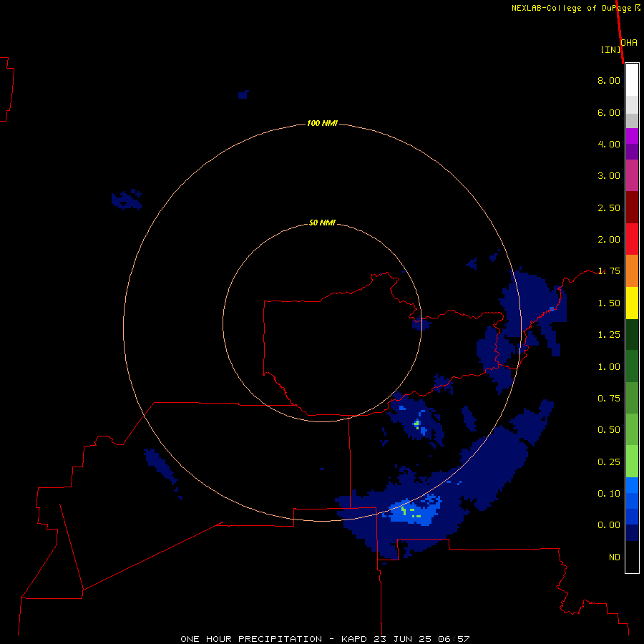The image size is (644, 644).
Task: Pick the pink legend swatch beside 3.00
Action: click(632, 175)
